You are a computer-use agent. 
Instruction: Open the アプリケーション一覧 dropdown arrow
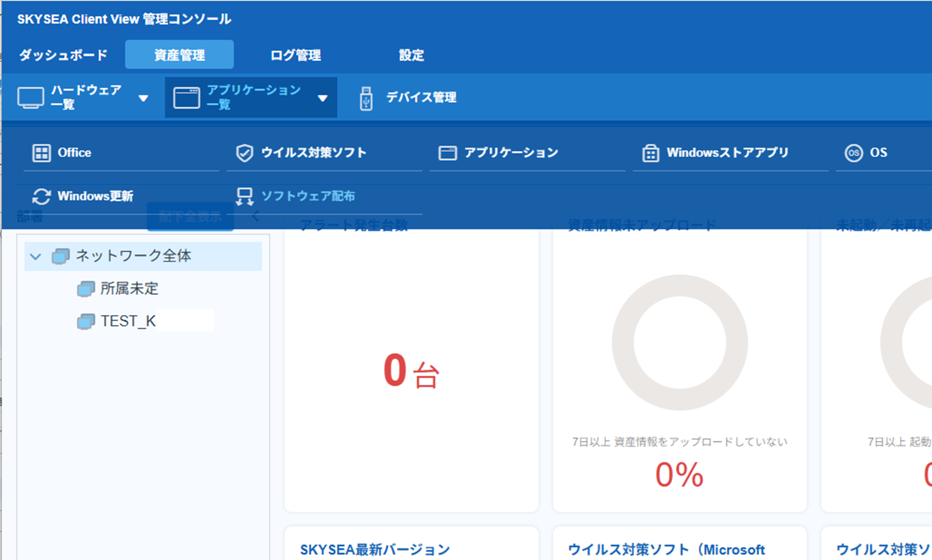[x=323, y=99]
